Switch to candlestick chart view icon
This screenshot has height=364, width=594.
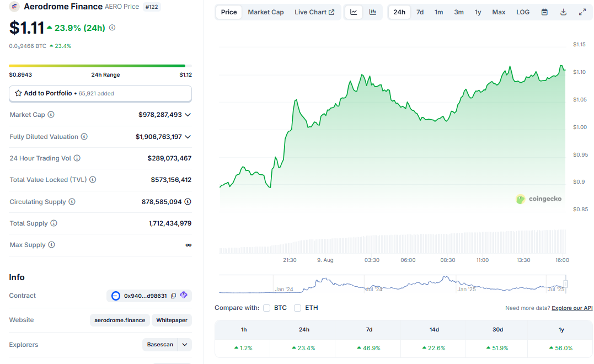pyautogui.click(x=373, y=12)
